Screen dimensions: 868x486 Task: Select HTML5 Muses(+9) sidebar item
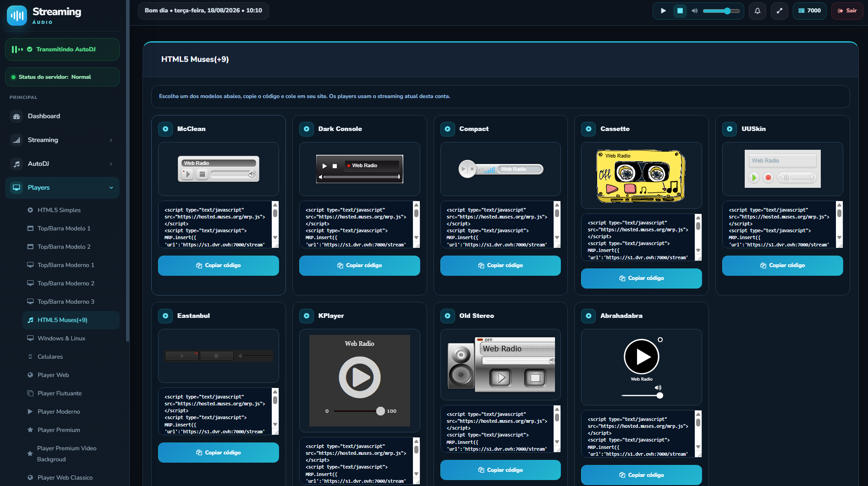coord(71,320)
